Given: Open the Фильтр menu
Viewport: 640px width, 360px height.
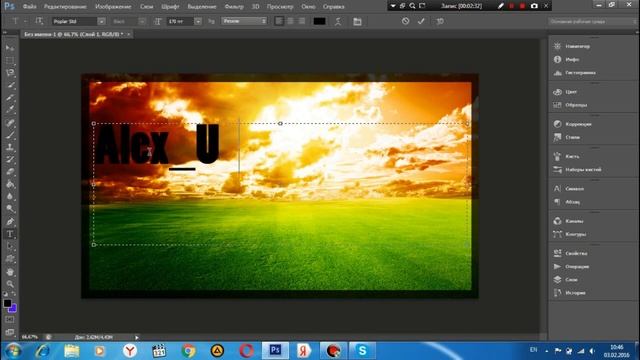Looking at the screenshot, I should point(234,7).
